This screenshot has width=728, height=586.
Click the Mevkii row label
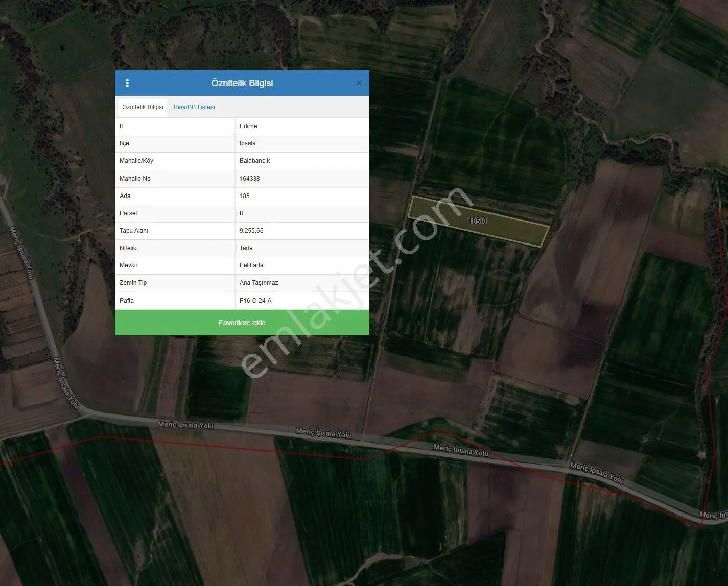click(128, 265)
